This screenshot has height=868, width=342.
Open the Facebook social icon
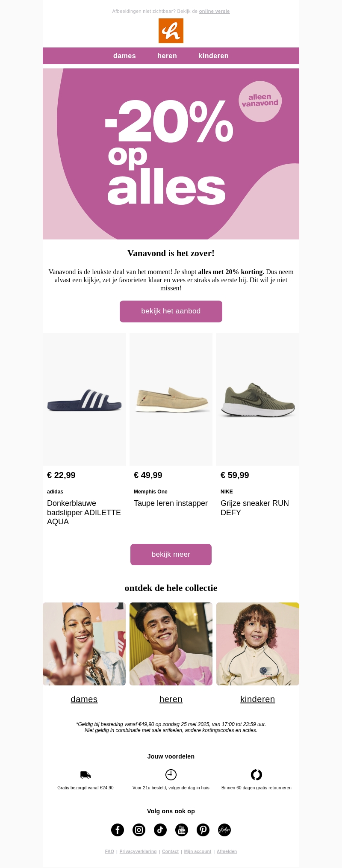tap(118, 830)
